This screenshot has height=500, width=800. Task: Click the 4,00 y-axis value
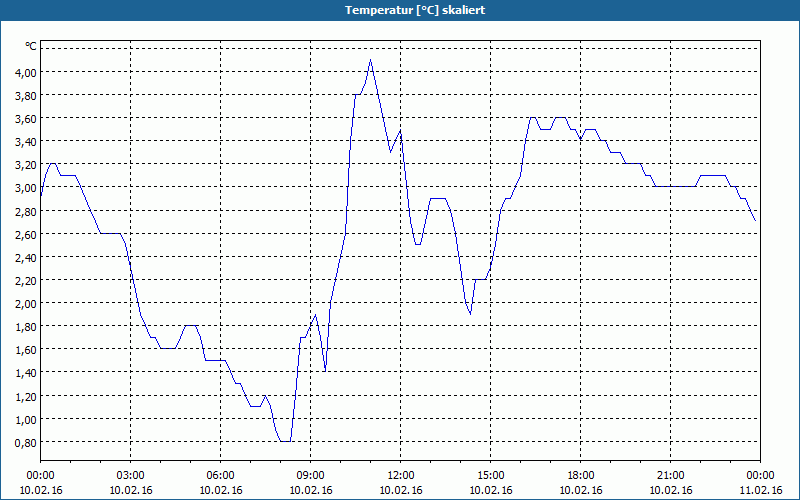(x=26, y=73)
